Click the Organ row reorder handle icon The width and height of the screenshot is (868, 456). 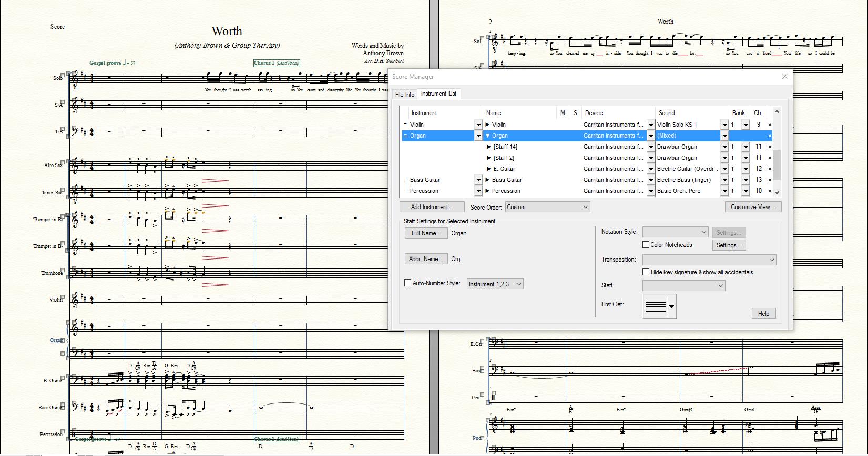coord(405,136)
